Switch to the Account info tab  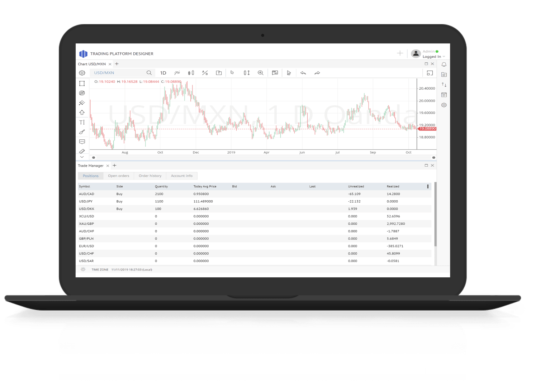coord(182,176)
